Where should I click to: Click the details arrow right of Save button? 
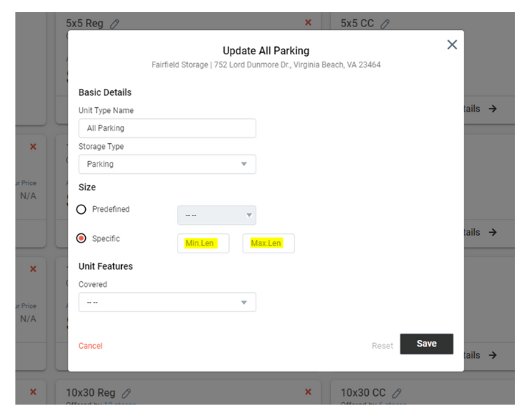point(492,355)
